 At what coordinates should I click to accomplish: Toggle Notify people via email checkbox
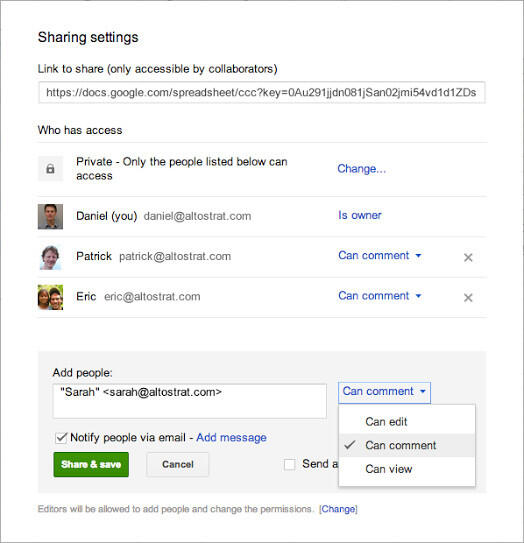click(x=61, y=438)
